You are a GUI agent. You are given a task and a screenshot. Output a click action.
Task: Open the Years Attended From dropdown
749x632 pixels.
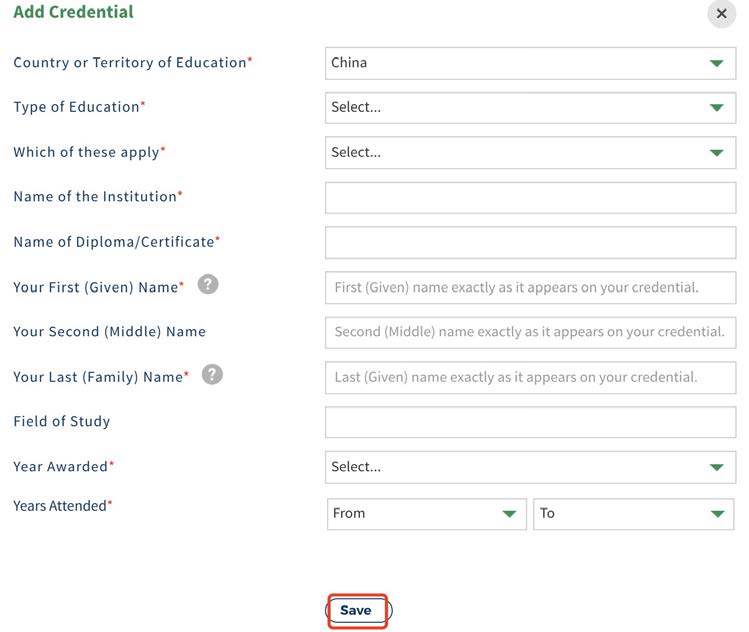pos(427,514)
